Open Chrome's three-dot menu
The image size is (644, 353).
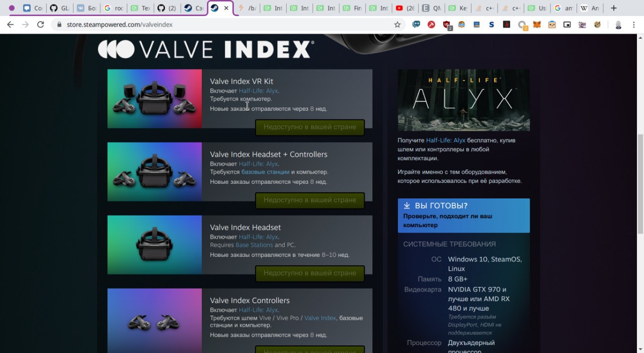pyautogui.click(x=634, y=24)
